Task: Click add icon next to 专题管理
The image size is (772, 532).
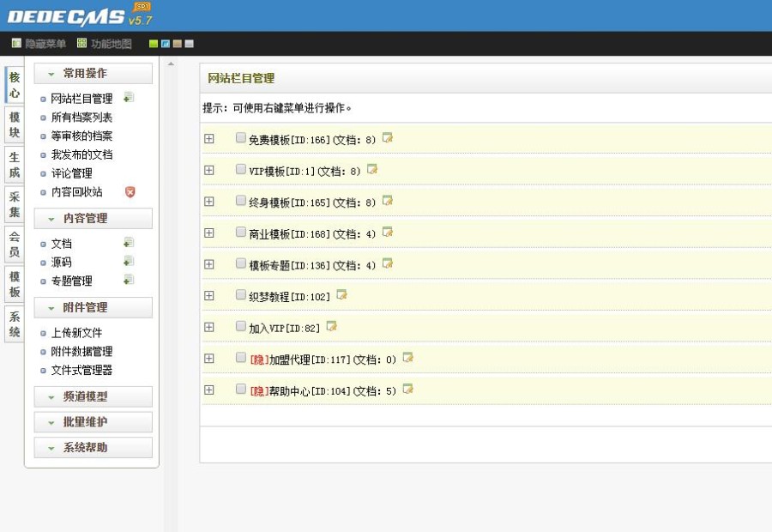Action: 129,280
